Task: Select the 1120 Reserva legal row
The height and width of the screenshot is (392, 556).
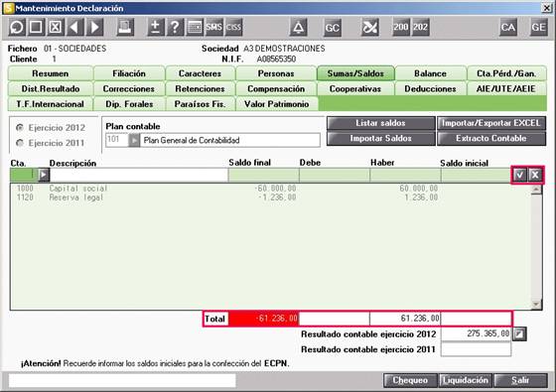Action: [270, 197]
